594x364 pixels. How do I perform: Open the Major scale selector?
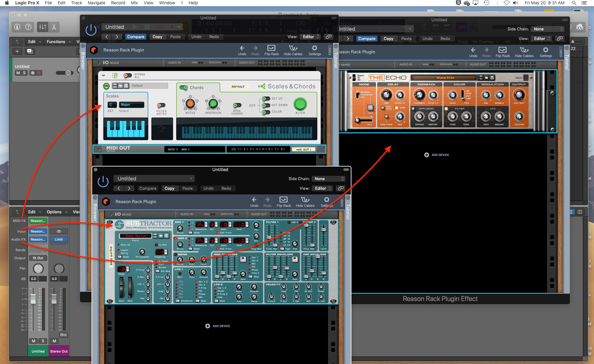[132, 105]
